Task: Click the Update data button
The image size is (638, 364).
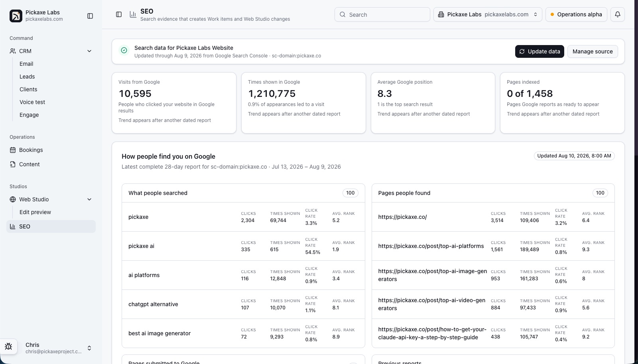Action: click(540, 51)
